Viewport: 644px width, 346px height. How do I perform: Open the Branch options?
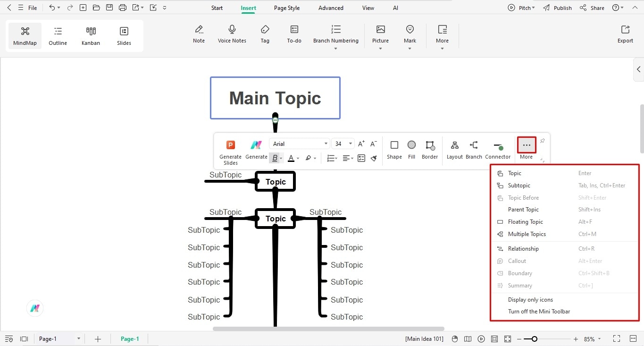pyautogui.click(x=474, y=149)
